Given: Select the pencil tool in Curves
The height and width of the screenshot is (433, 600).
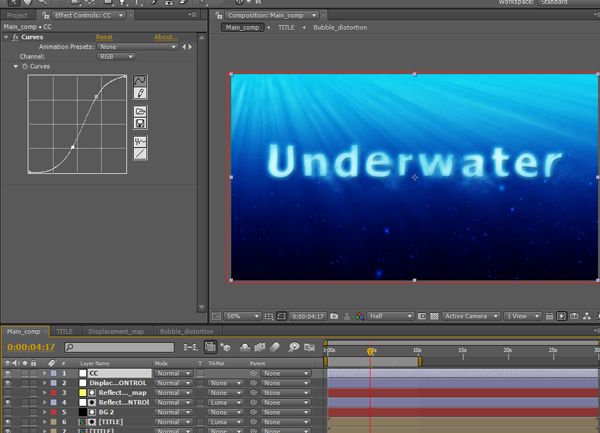Looking at the screenshot, I should coord(140,93).
